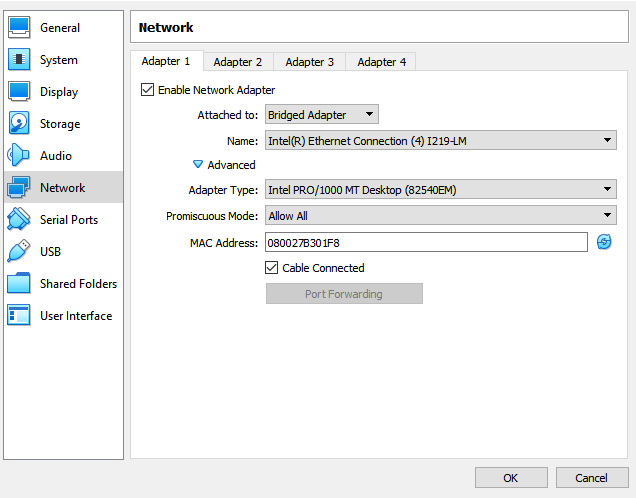Open the USB settings icon
The image size is (636, 498).
tap(19, 252)
